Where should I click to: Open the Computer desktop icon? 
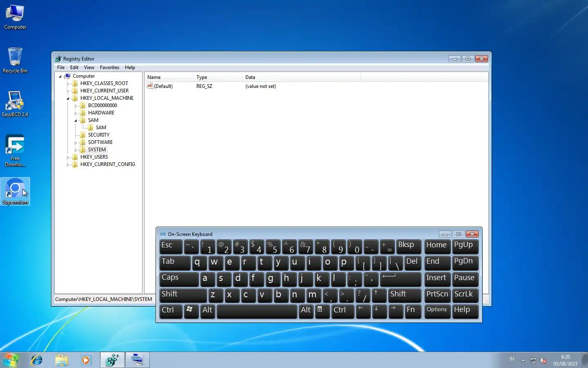coord(15,17)
